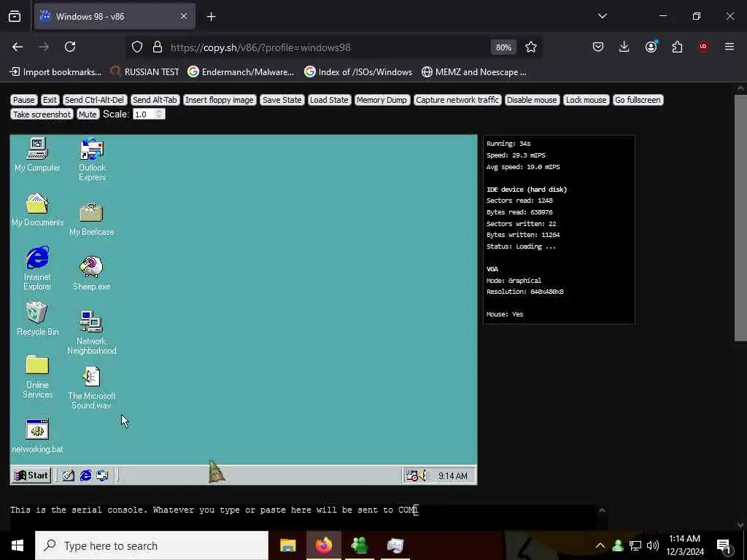Reload the current page
Image resolution: width=747 pixels, height=560 pixels.
point(70,47)
